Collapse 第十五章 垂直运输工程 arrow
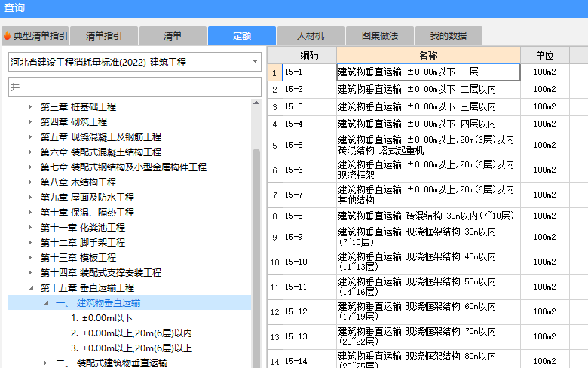This screenshot has height=368, width=588. [31, 288]
